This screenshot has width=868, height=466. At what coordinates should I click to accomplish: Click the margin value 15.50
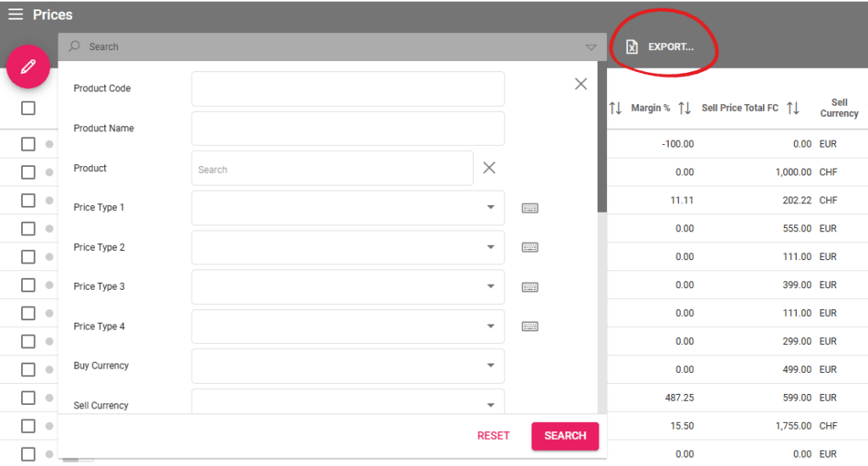(682, 426)
